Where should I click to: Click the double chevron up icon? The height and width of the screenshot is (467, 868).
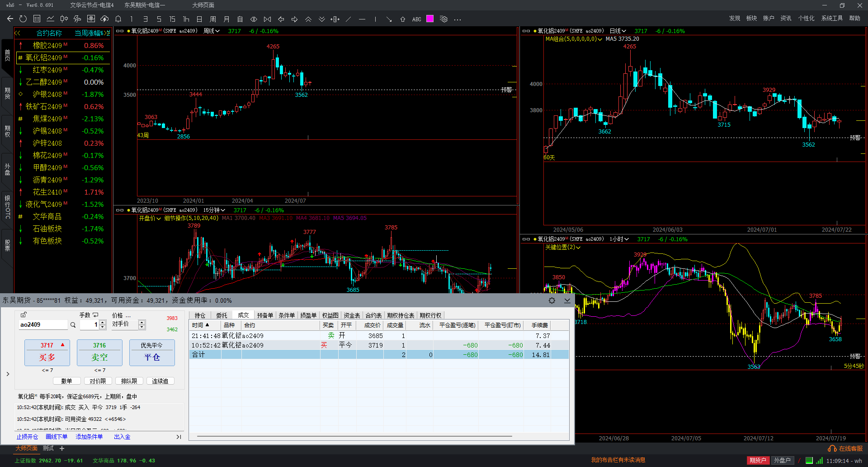click(x=308, y=19)
